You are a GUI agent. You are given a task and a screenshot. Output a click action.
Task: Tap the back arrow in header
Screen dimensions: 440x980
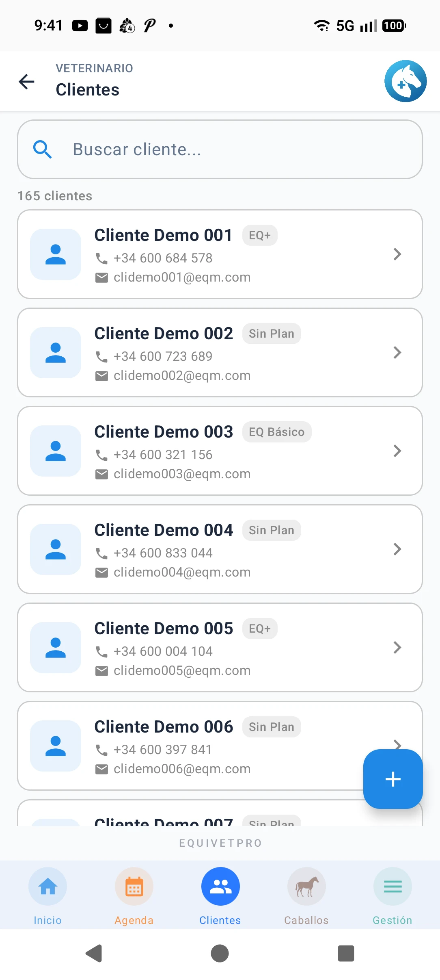pyautogui.click(x=27, y=82)
